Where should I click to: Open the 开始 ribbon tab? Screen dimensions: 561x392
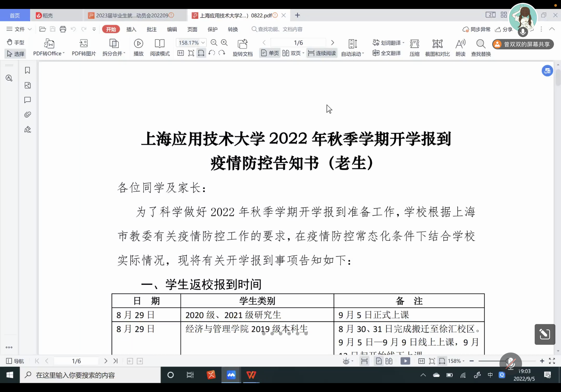(111, 29)
